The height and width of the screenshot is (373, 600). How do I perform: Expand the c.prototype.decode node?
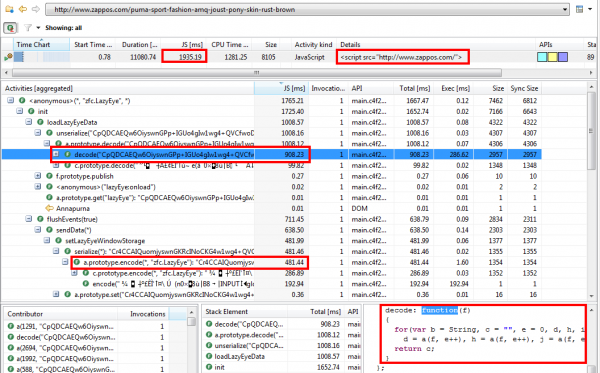(56, 165)
